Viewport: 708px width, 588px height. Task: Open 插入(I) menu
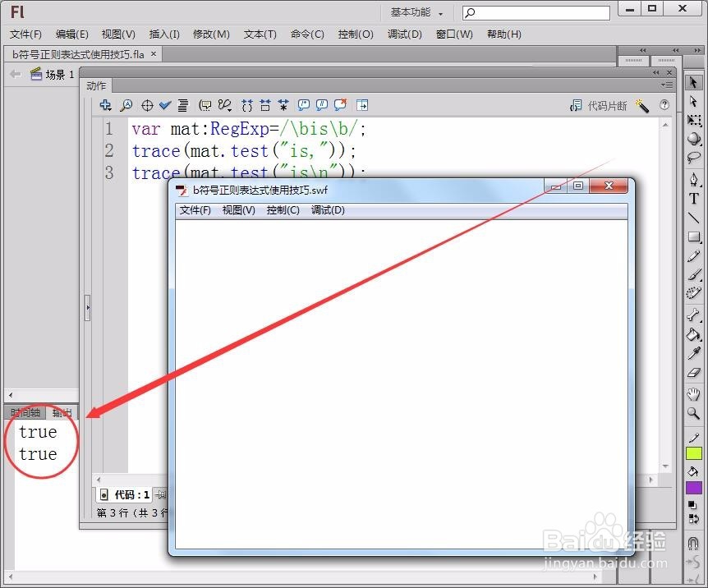(x=164, y=34)
